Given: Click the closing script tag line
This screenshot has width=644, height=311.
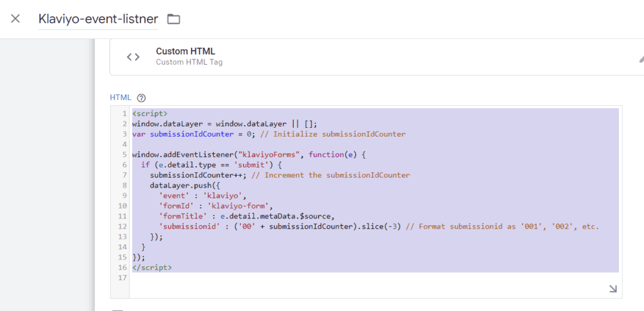Looking at the screenshot, I should [x=152, y=267].
